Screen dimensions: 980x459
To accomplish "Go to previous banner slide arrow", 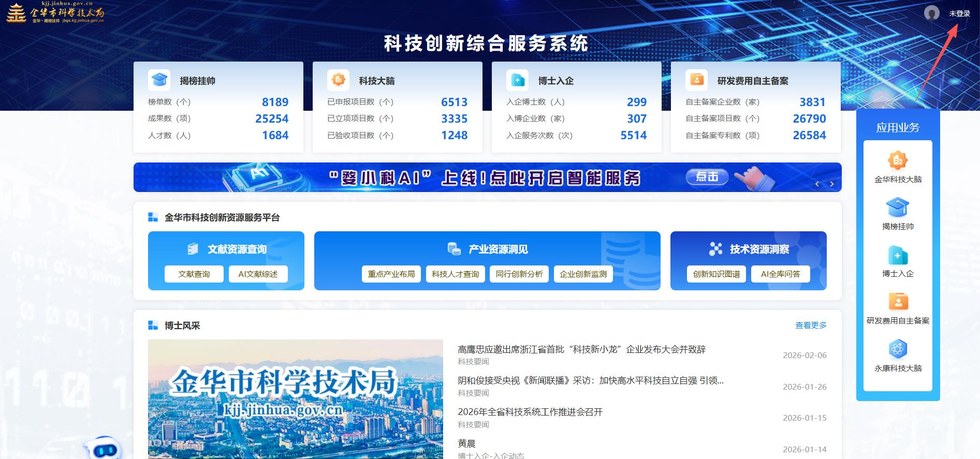I will click(817, 184).
